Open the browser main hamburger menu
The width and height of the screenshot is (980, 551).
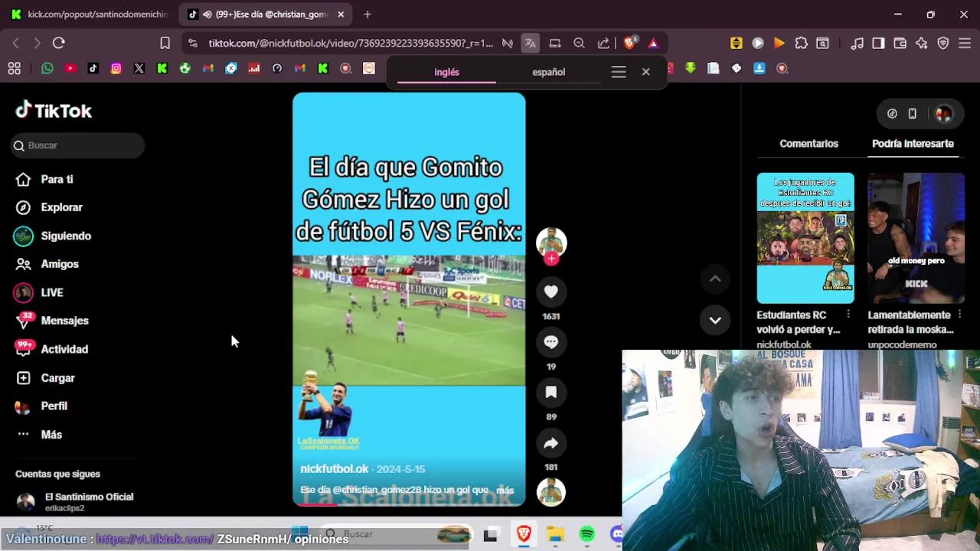(965, 43)
